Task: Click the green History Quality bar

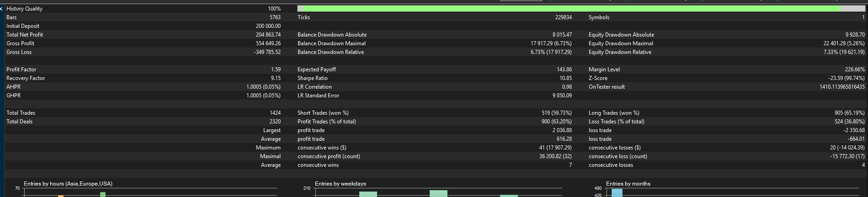Action: pos(572,9)
